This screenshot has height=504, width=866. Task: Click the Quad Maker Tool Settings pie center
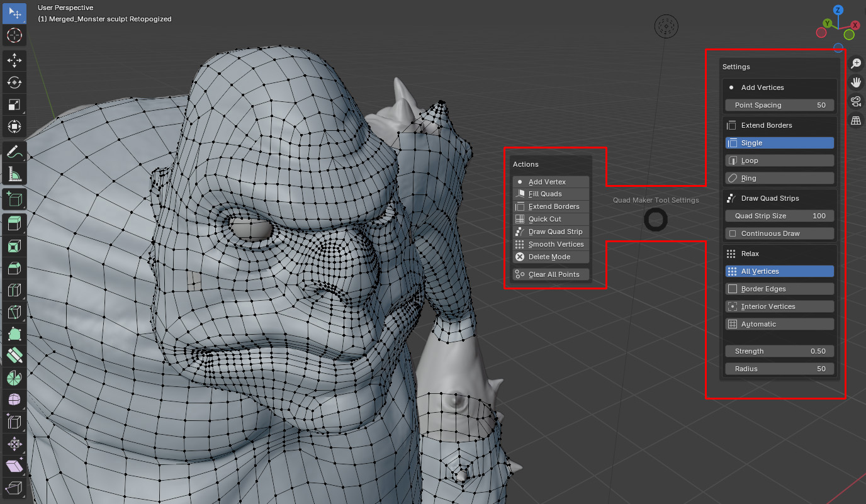coord(656,220)
